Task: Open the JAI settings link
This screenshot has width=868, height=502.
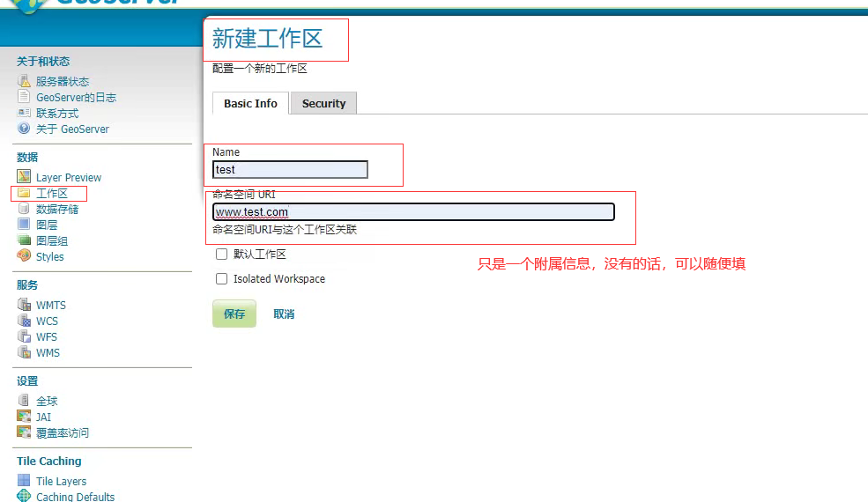Action: pyautogui.click(x=43, y=417)
